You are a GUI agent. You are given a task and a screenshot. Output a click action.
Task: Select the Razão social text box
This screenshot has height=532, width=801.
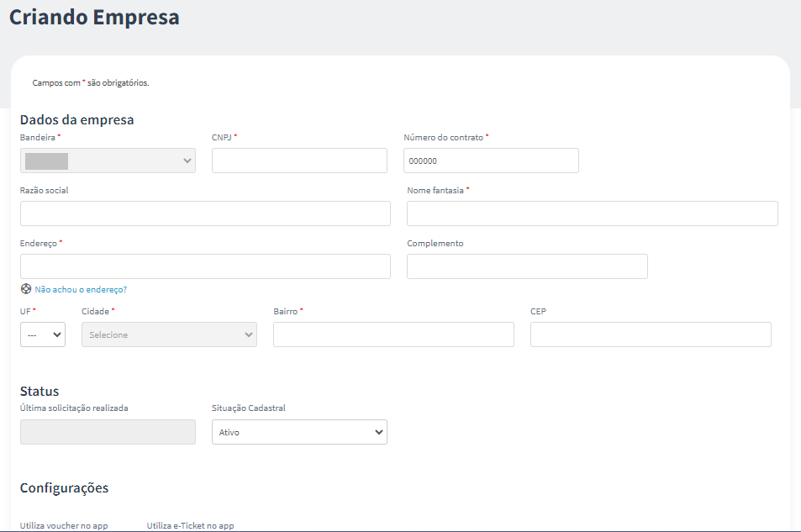pyautogui.click(x=205, y=213)
